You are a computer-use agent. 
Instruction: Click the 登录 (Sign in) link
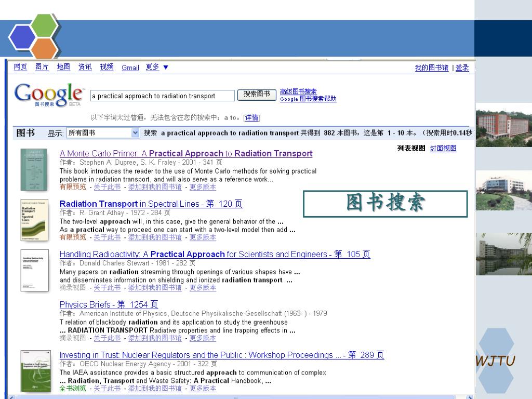pyautogui.click(x=462, y=68)
